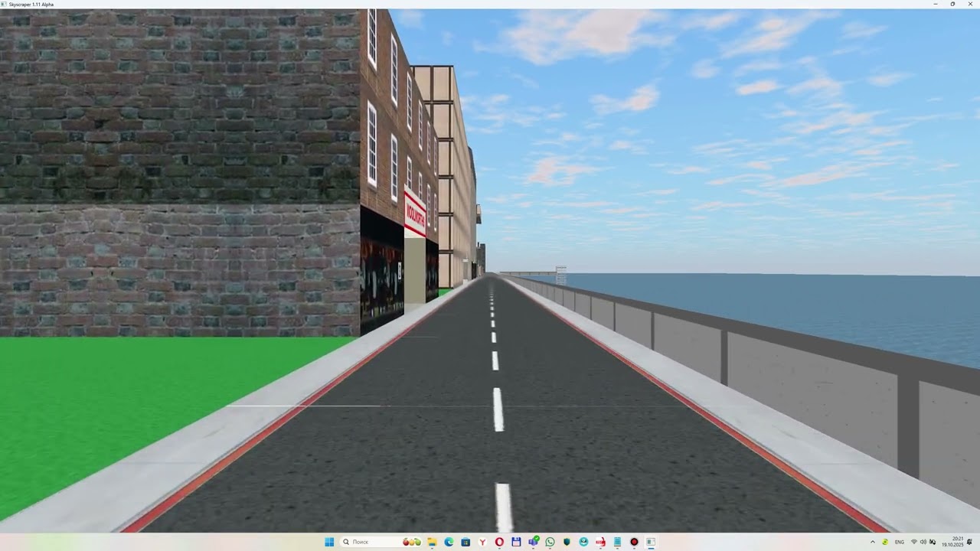Open the Opera browser taskbar icon
Screen dimensions: 980x551
click(499, 542)
